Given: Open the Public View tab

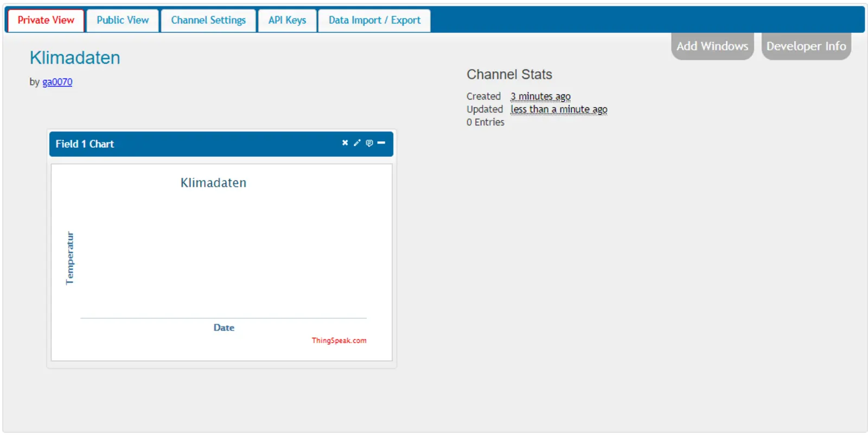Looking at the screenshot, I should click(123, 21).
